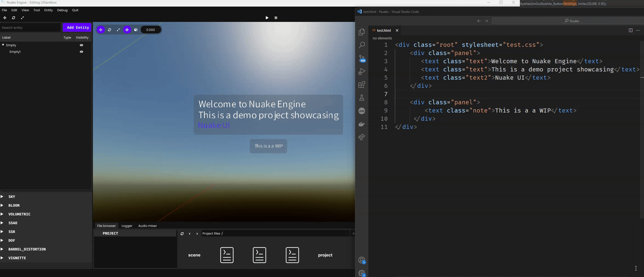Focus the Search entity field
Viewport: 644px width, 277px height.
[30, 27]
